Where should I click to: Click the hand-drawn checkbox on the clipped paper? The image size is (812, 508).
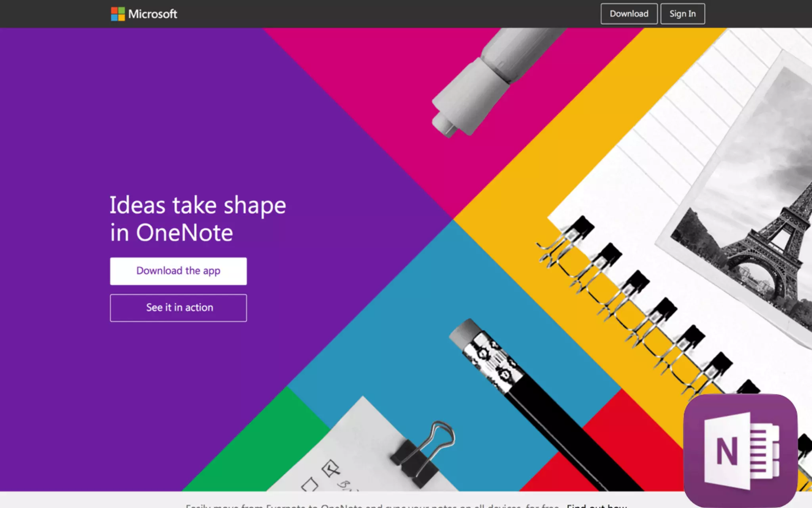tap(330, 468)
